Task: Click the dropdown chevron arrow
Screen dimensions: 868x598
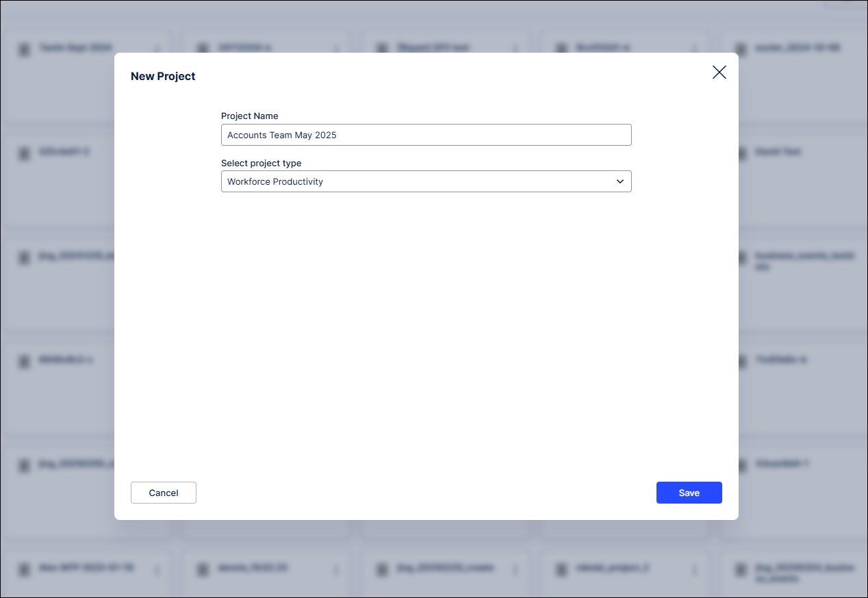Action: [x=620, y=181]
